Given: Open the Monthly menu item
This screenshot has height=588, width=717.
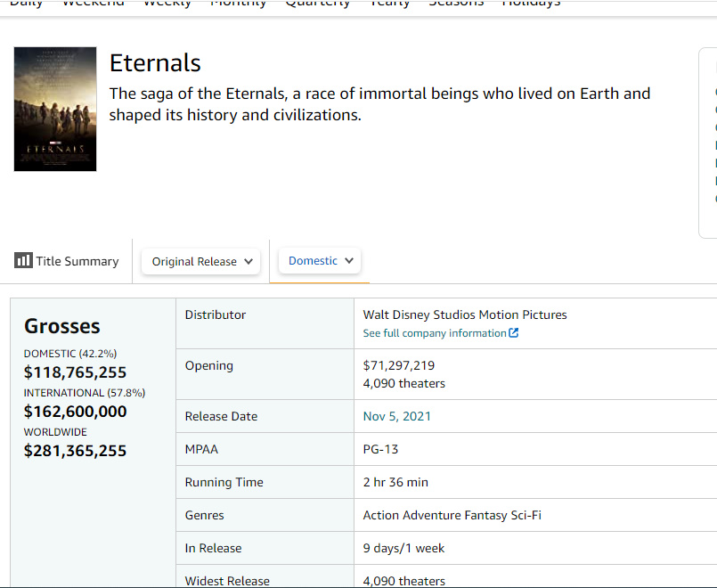Looking at the screenshot, I should click(x=238, y=4).
